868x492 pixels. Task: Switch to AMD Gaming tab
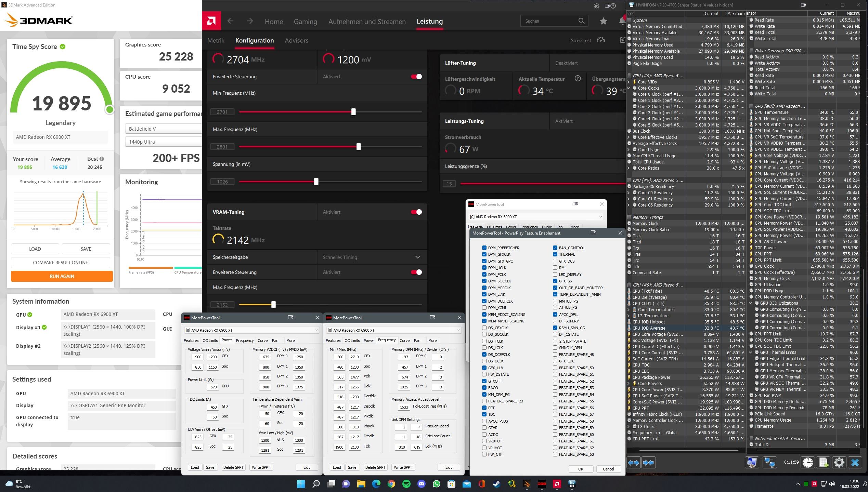305,22
